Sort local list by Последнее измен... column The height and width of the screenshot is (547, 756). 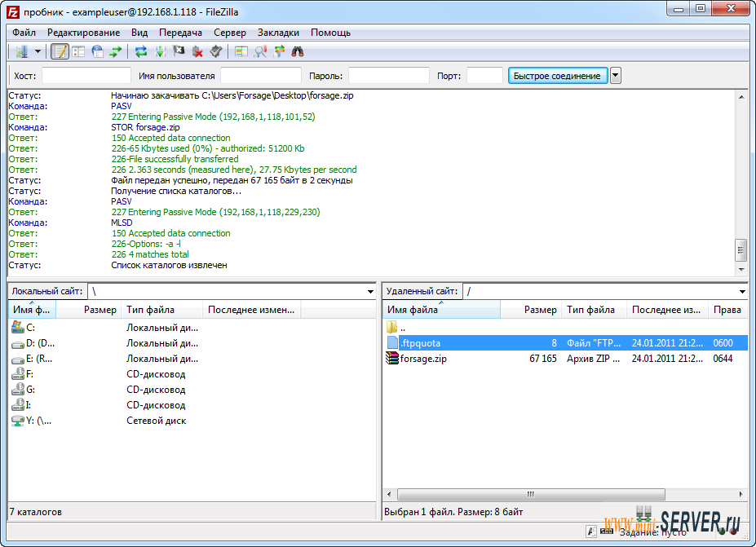(252, 310)
